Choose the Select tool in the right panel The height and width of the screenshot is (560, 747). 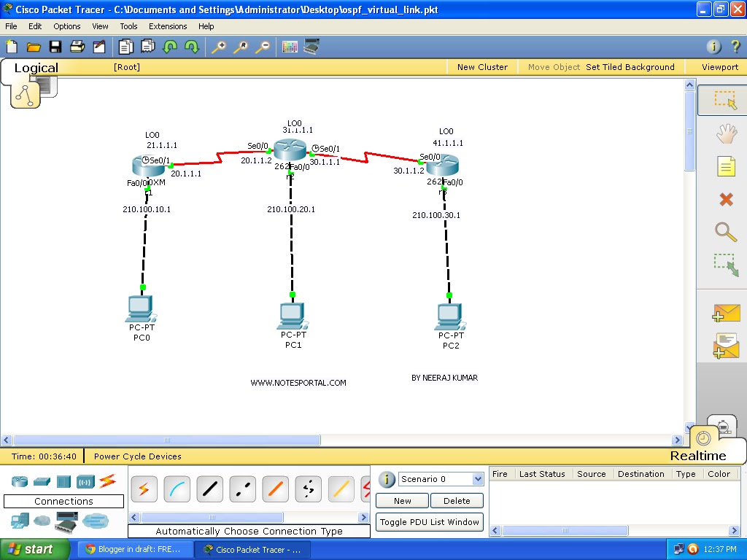tap(725, 100)
